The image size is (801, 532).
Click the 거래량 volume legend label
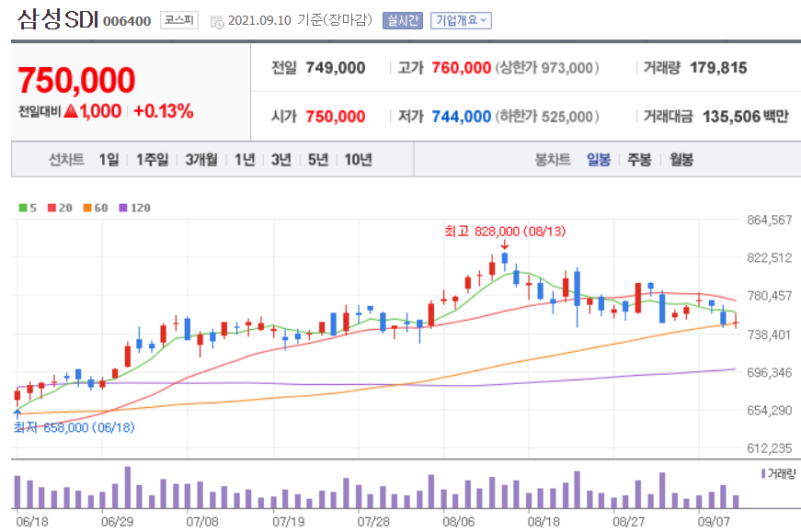pyautogui.click(x=782, y=474)
